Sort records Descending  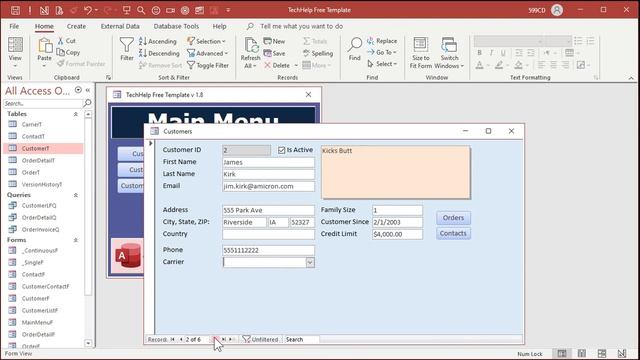[159, 53]
